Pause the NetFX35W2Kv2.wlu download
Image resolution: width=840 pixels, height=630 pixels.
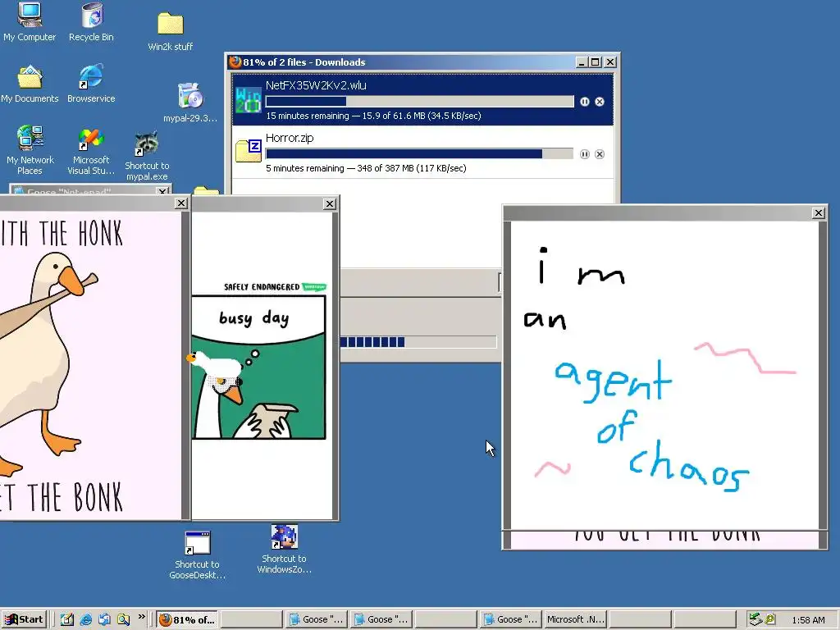(584, 102)
